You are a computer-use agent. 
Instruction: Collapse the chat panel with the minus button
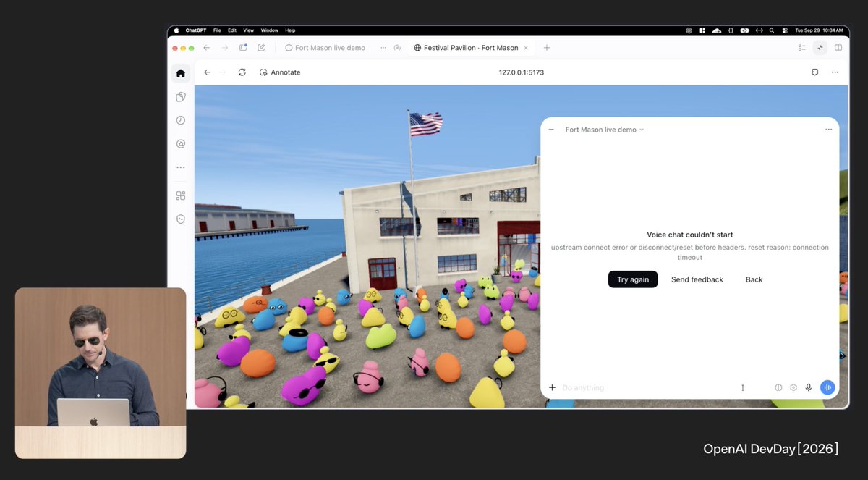551,130
